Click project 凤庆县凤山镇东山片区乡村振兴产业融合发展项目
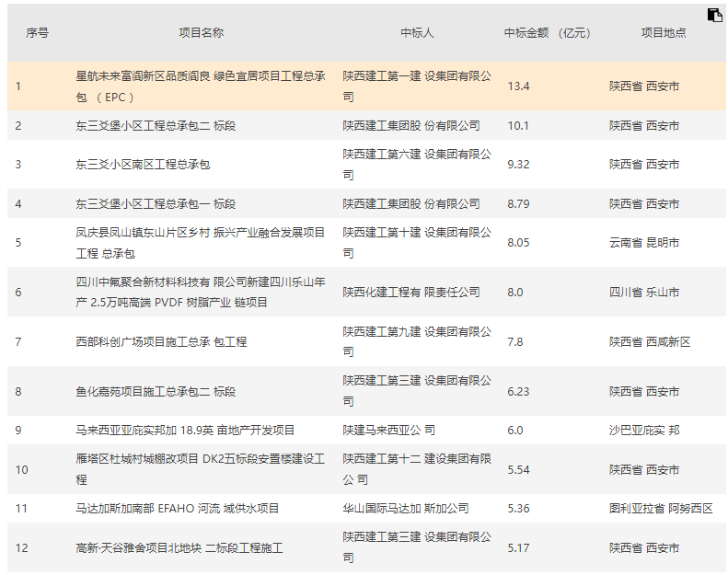The image size is (728, 575). point(201,243)
